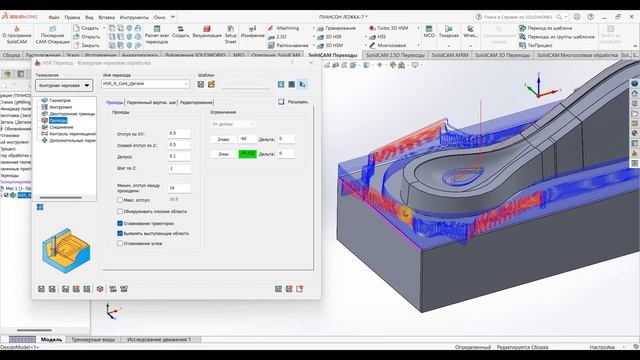The width and height of the screenshot is (640, 360).
Task: Expand Создать dropdown arrow in ribbon
Action: pyautogui.click(x=104, y=28)
